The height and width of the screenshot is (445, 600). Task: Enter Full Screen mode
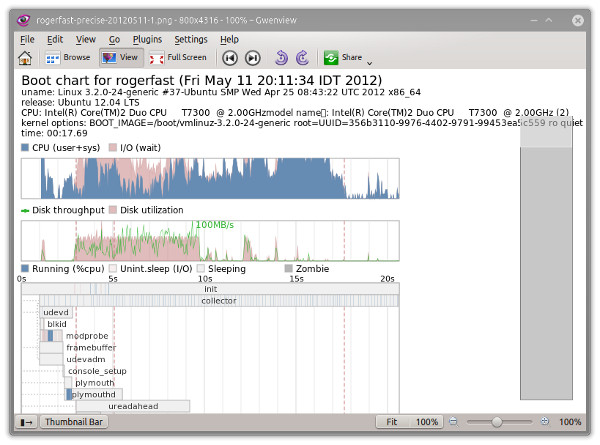178,58
